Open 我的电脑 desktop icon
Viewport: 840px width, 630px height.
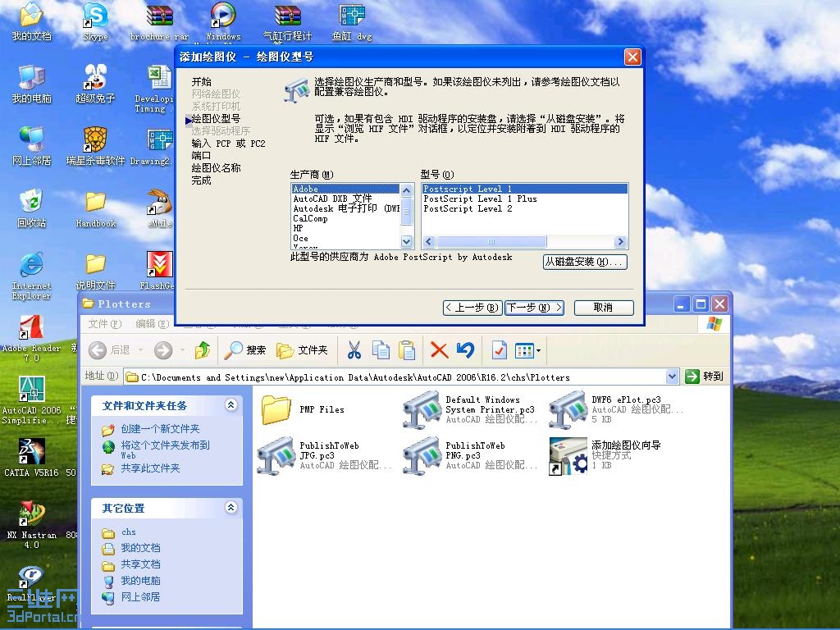click(31, 84)
